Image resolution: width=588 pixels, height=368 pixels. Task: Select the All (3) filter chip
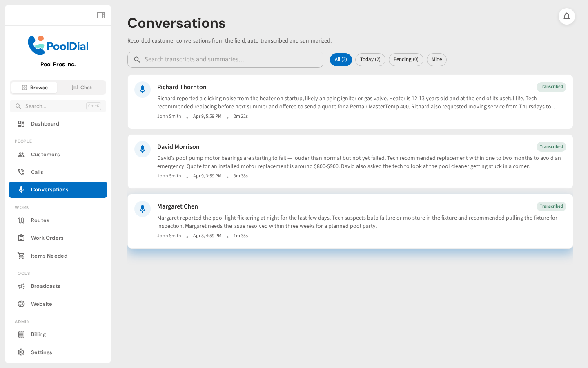click(341, 59)
